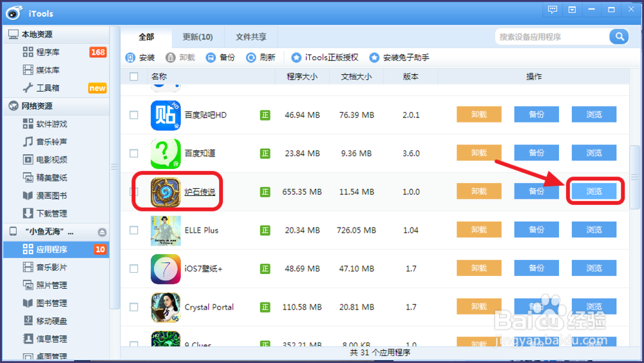Viewport: 644px width, 363px height.
Task: Switch to the 全部 tab
Action: (x=146, y=37)
